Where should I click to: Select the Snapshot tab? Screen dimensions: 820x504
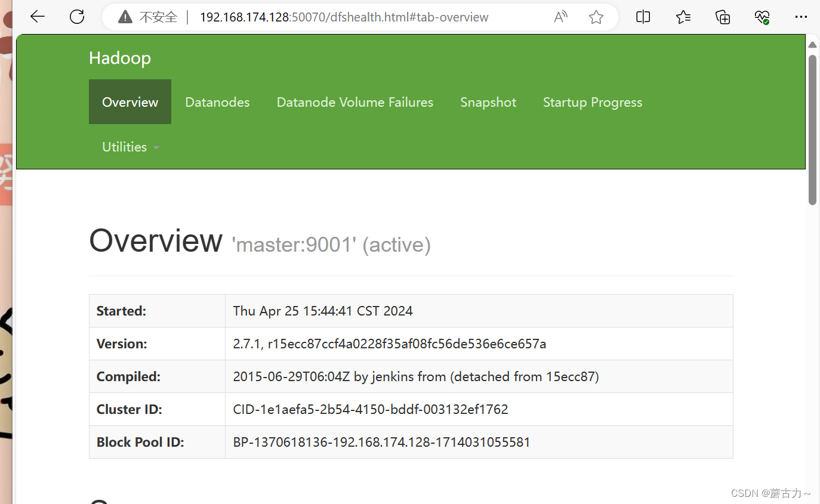click(488, 102)
